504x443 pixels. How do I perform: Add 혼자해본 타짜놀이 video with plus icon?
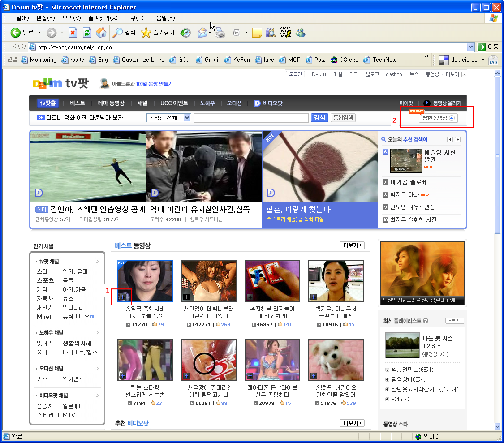click(x=250, y=297)
